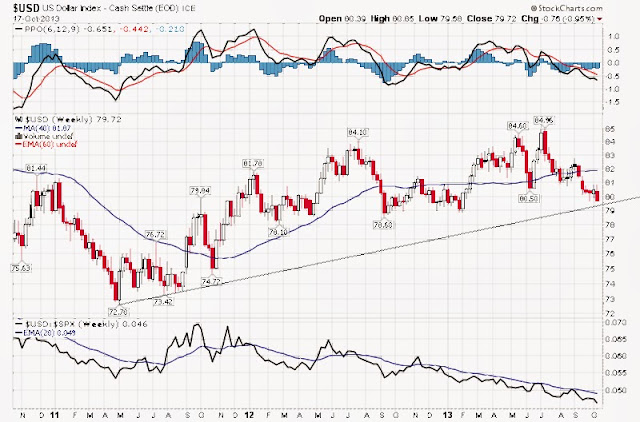Viewport: 640px width, 422px height.
Task: Click the 84.10 peak price label
Action: point(358,132)
